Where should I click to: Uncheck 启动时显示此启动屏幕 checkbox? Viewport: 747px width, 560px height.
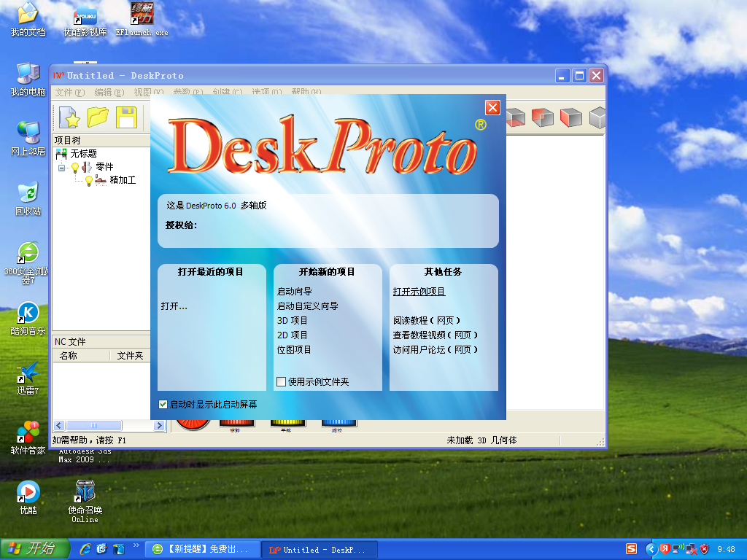(x=163, y=404)
